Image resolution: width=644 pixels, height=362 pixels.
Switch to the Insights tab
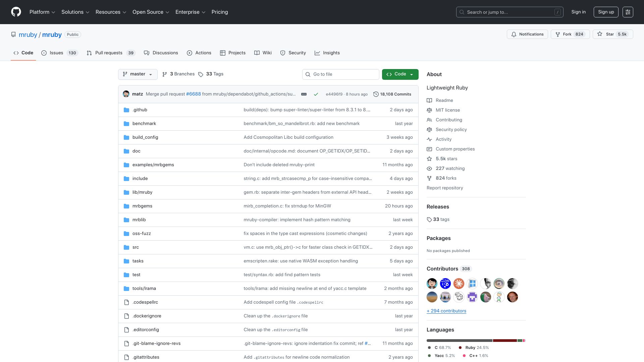(x=327, y=53)
